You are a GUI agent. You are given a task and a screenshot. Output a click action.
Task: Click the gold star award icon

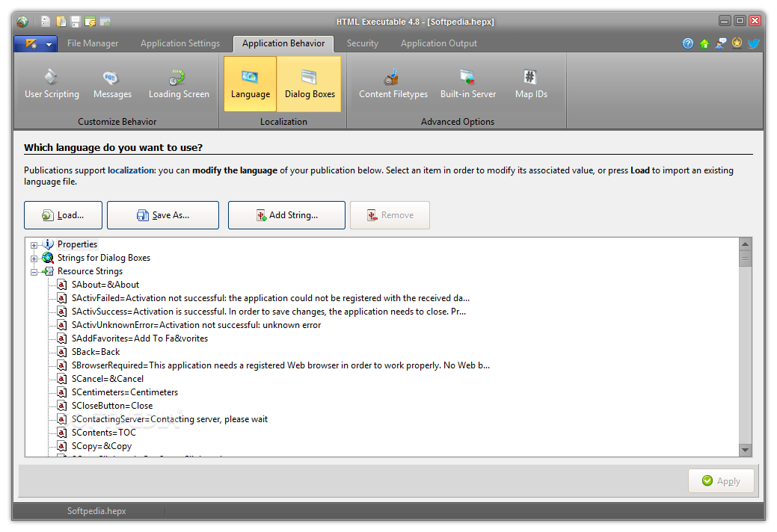[737, 43]
